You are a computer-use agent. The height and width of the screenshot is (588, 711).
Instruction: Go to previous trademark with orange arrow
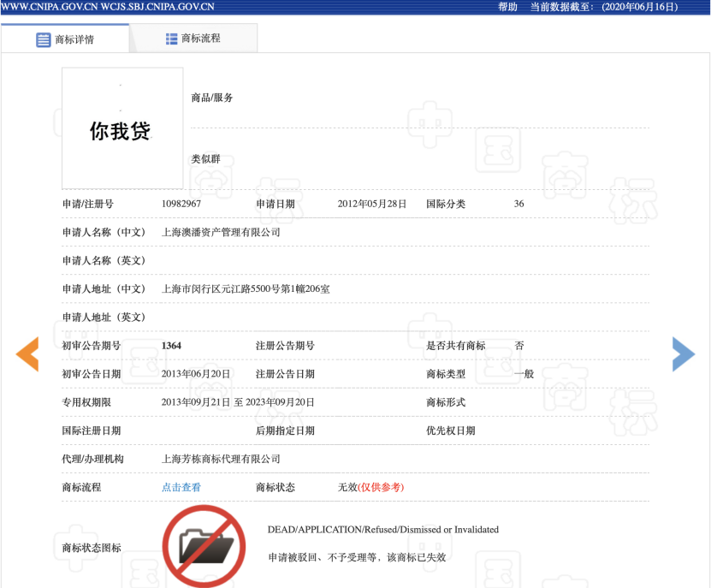(x=27, y=353)
